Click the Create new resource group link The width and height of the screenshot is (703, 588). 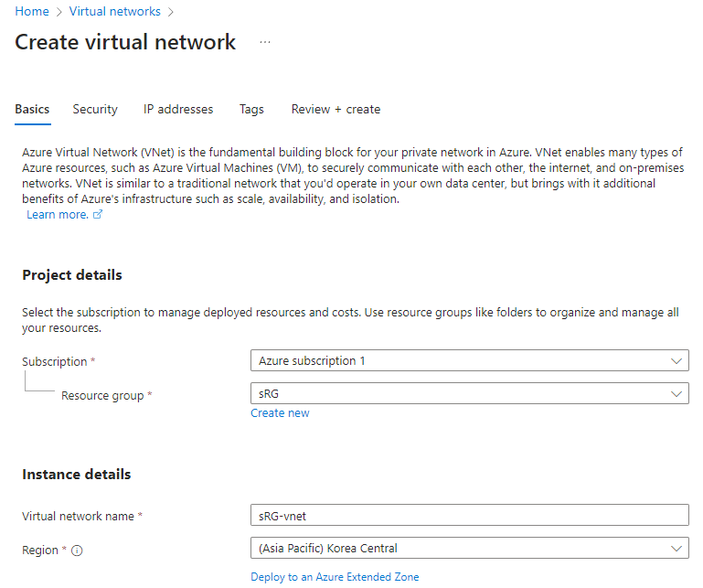point(280,413)
